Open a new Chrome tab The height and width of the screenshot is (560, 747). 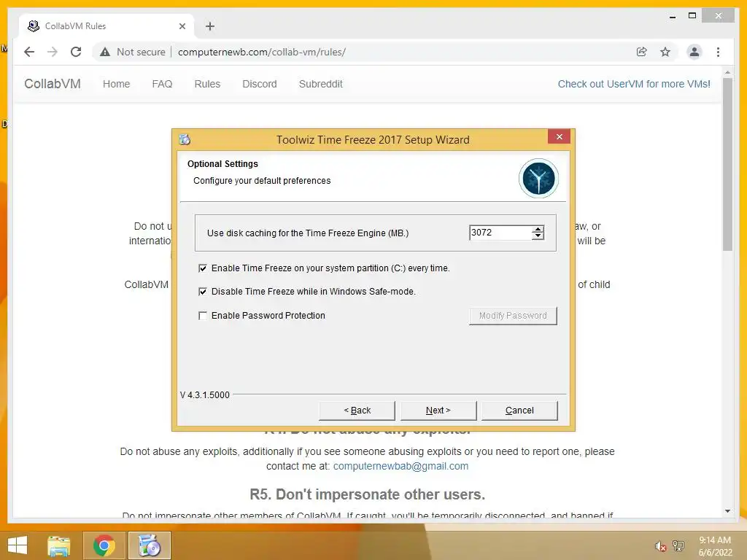pos(210,26)
